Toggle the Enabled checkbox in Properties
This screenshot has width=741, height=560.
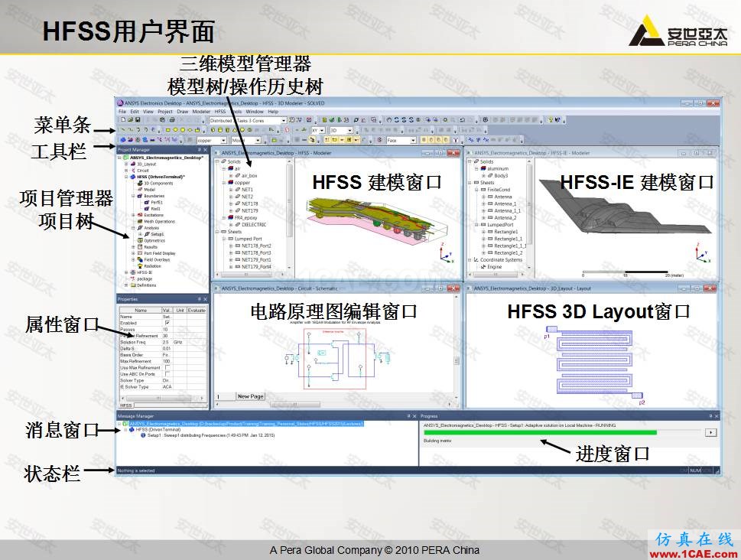click(167, 323)
